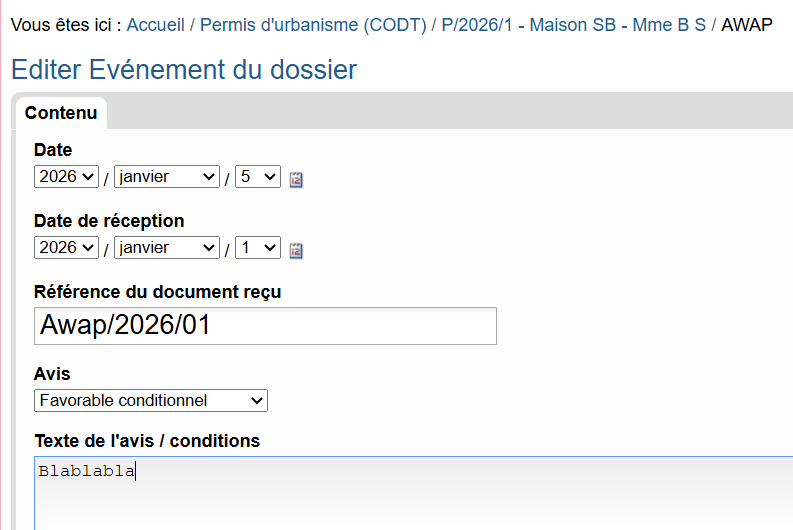The height and width of the screenshot is (530, 793).
Task: Open the day dropdown showing 1
Action: click(x=258, y=247)
